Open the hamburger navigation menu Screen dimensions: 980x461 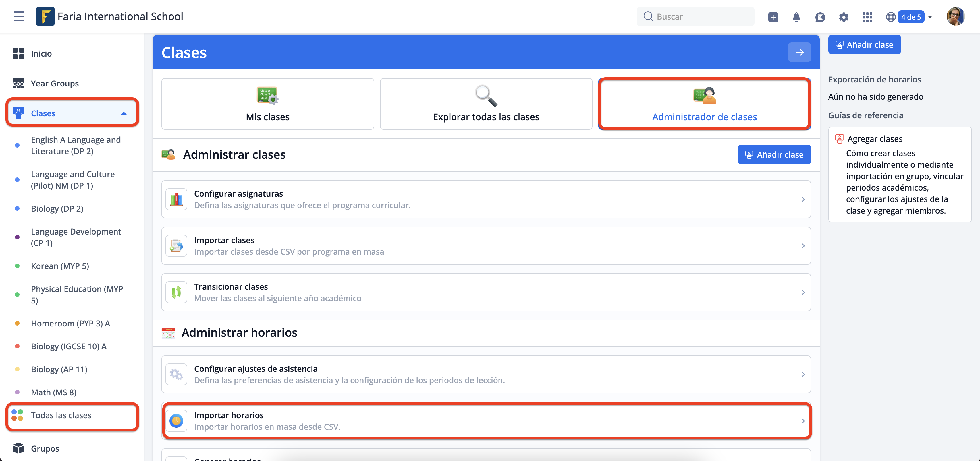tap(19, 16)
